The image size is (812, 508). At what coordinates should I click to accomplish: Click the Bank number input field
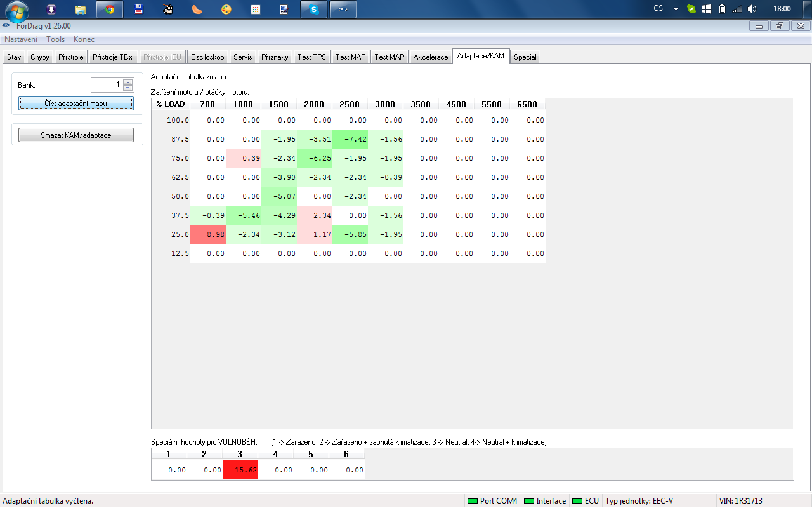[106, 84]
